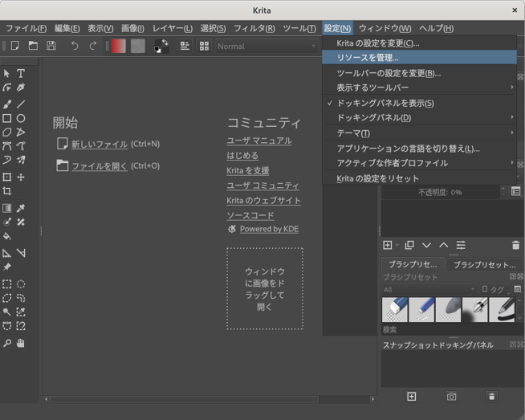Image resolution: width=525 pixels, height=420 pixels.
Task: Open the Normal blending mode dropdown
Action: 267,46
